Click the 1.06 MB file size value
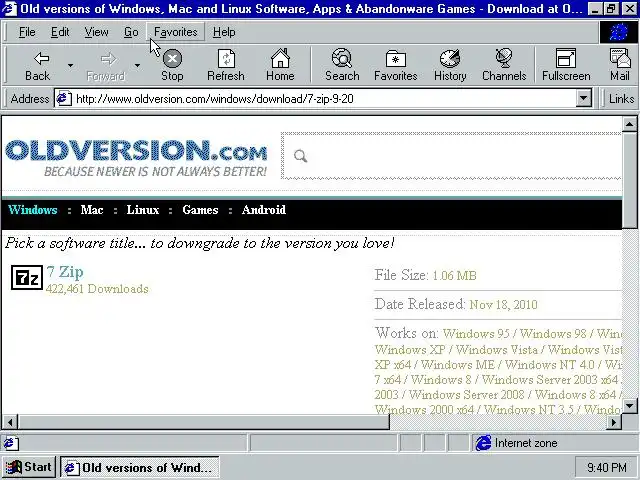The height and width of the screenshot is (480, 640). tap(454, 276)
